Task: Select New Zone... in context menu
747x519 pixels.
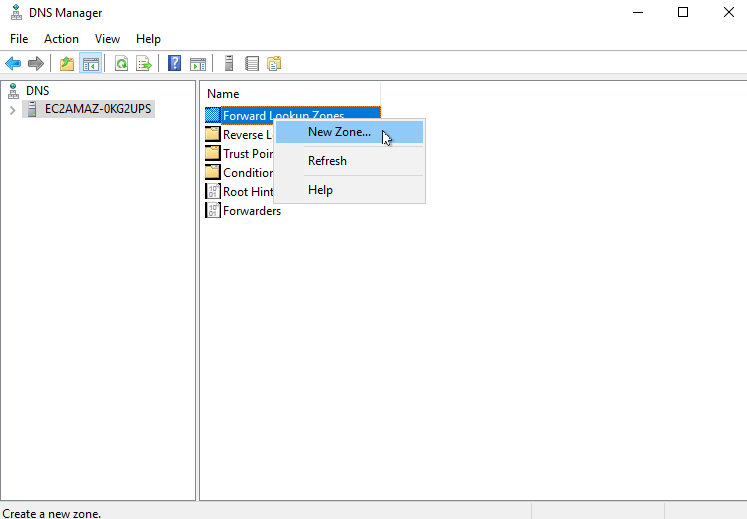Action: coord(339,132)
